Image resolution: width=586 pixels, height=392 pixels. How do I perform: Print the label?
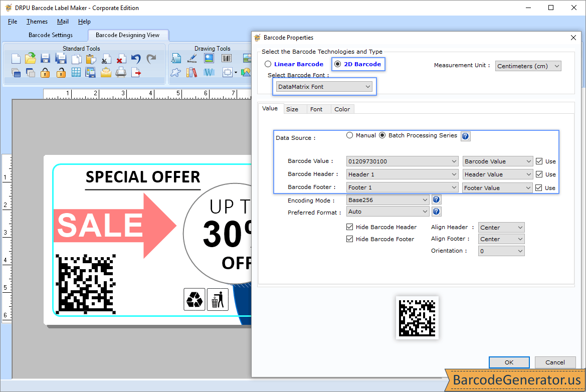coord(121,73)
